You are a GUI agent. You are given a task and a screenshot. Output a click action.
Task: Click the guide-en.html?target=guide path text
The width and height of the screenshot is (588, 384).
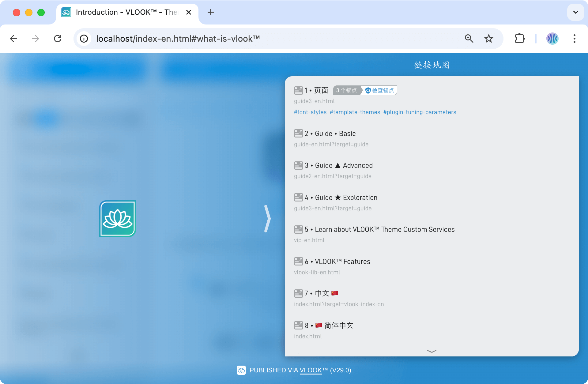click(331, 144)
